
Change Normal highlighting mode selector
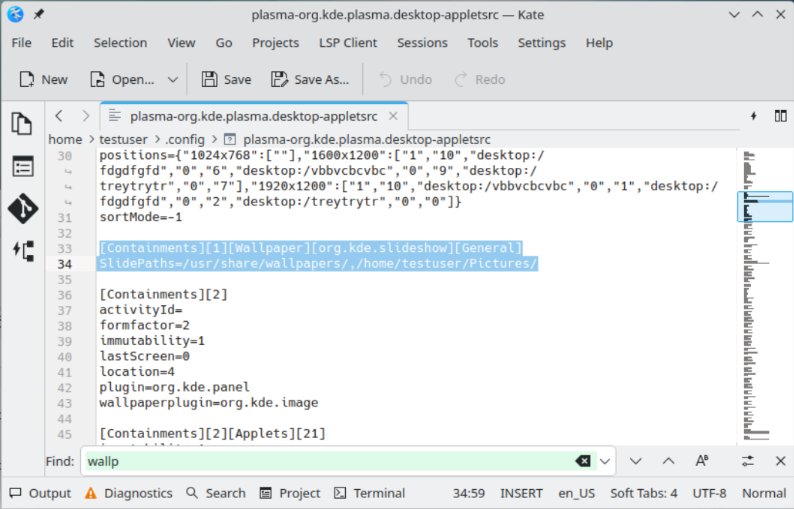tap(764, 493)
